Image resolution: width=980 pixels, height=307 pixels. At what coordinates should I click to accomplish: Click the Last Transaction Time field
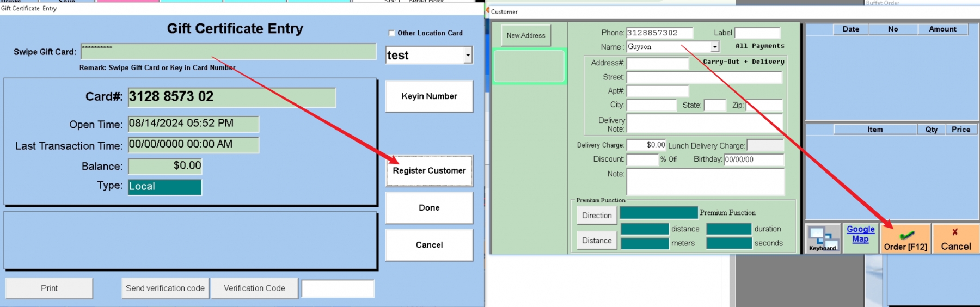tap(193, 145)
